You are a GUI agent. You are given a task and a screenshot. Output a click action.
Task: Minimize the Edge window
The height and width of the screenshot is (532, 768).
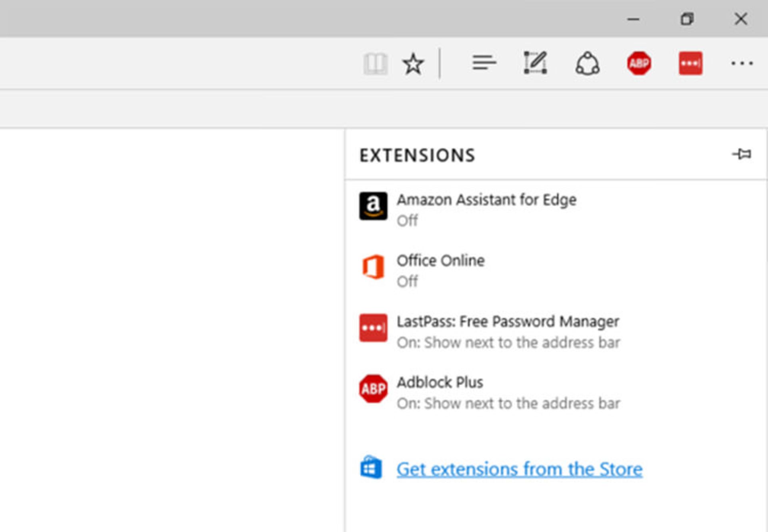(633, 19)
